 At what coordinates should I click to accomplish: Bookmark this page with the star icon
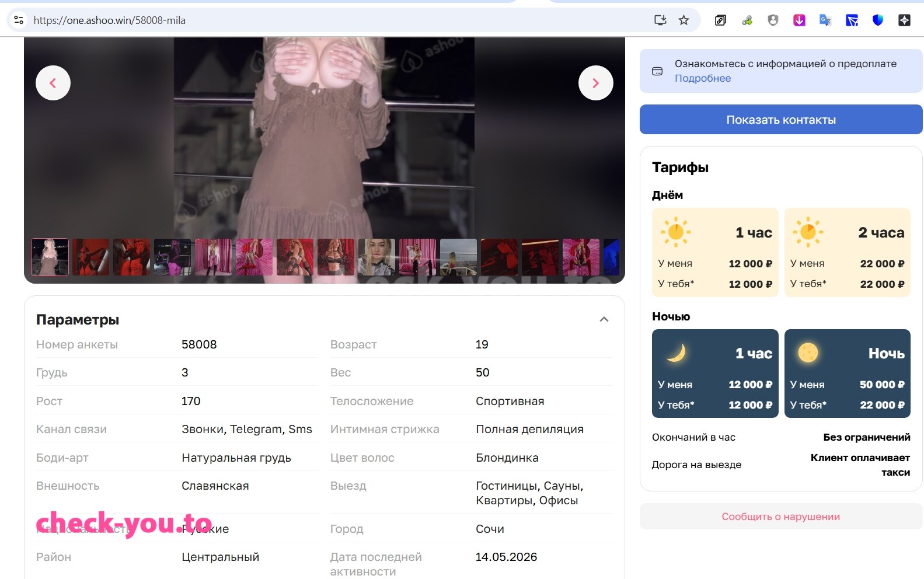(x=684, y=20)
